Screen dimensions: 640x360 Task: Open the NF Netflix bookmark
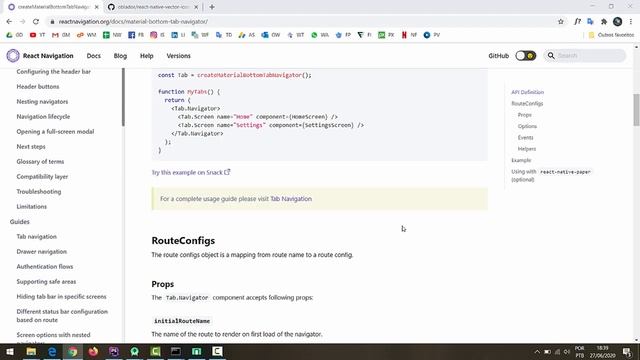[x=409, y=35]
